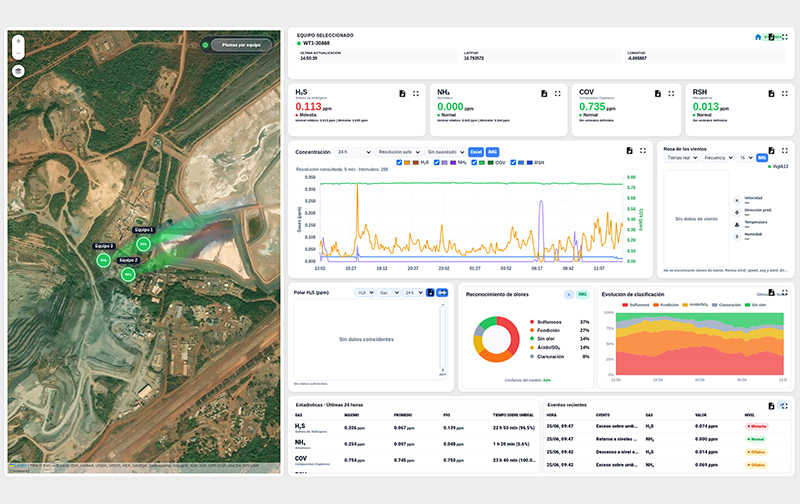The height and width of the screenshot is (504, 800).
Task: Uncheck the H₂S series checkbox
Action: [399, 163]
